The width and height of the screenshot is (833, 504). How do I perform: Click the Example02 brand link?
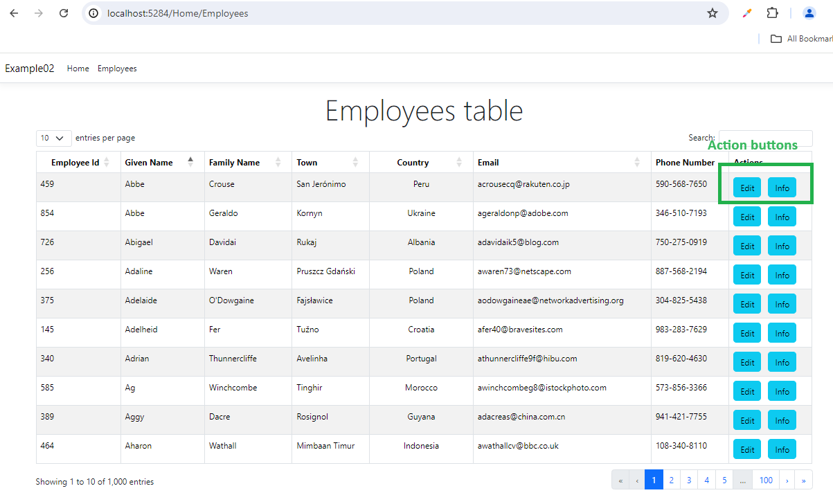[30, 68]
